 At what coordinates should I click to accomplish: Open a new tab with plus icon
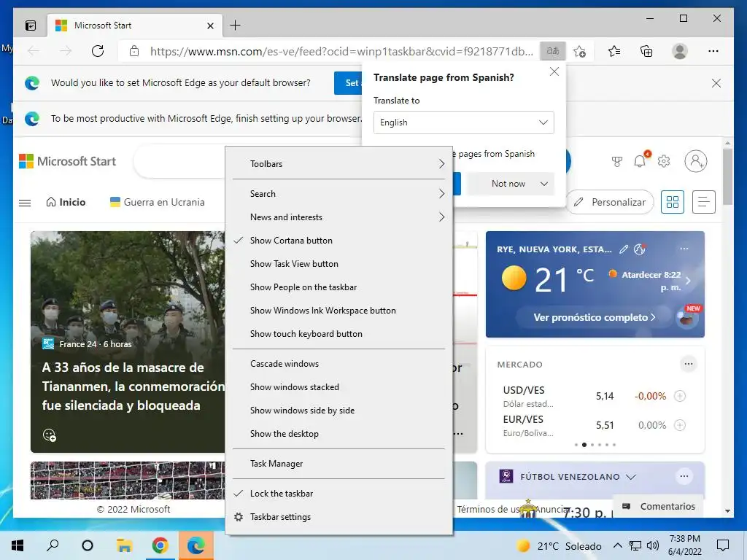click(236, 26)
